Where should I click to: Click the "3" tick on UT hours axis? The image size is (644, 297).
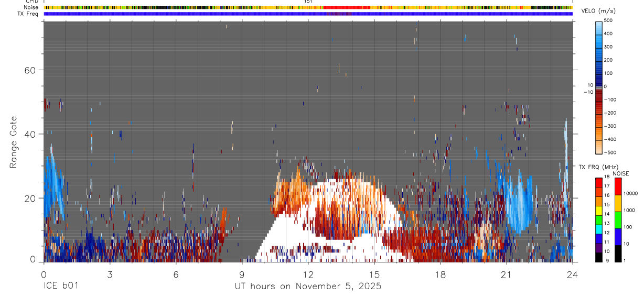tap(110, 274)
